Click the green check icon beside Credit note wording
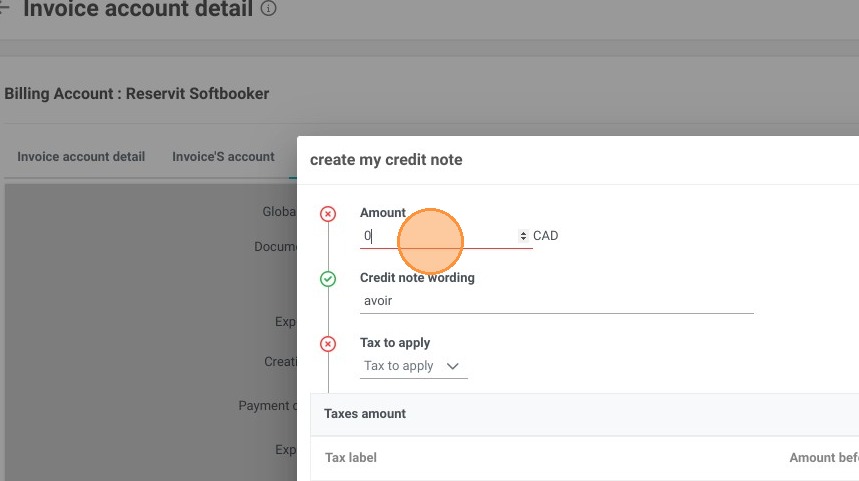This screenshot has height=481, width=859. click(328, 279)
